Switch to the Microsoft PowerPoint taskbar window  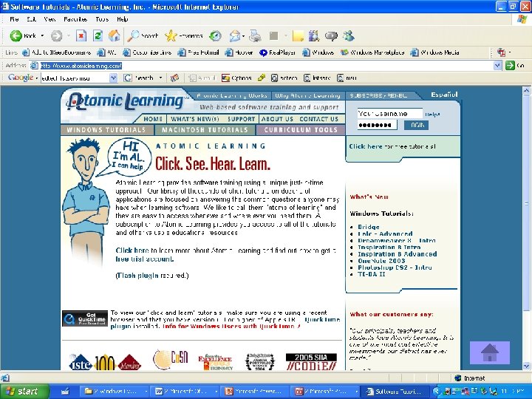[x=255, y=392]
